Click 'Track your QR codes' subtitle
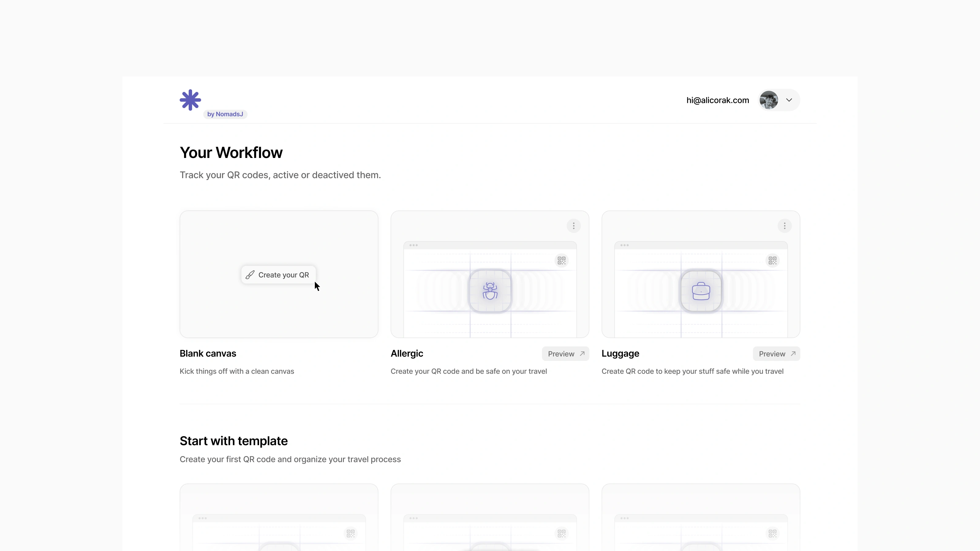The width and height of the screenshot is (980, 551). pyautogui.click(x=280, y=175)
